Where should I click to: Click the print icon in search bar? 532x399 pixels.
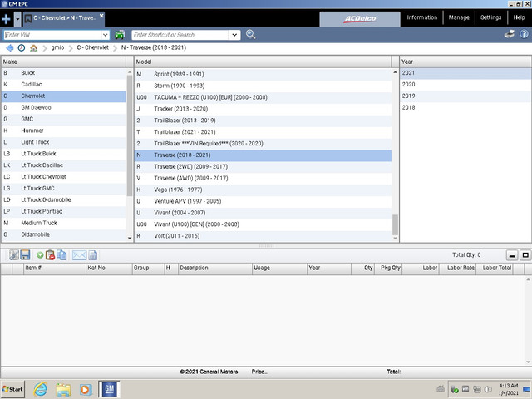point(510,34)
